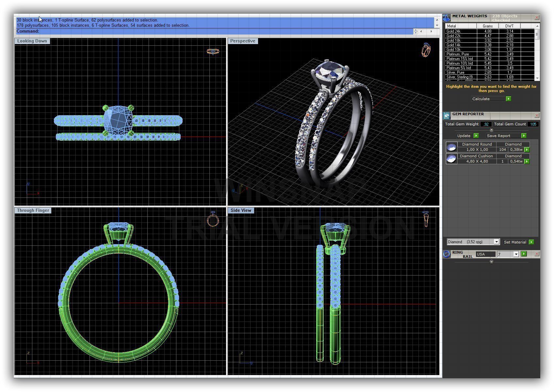Click ring view icon in Through Finger viewport
Viewport: 554px width, 392px height.
pyautogui.click(x=213, y=219)
